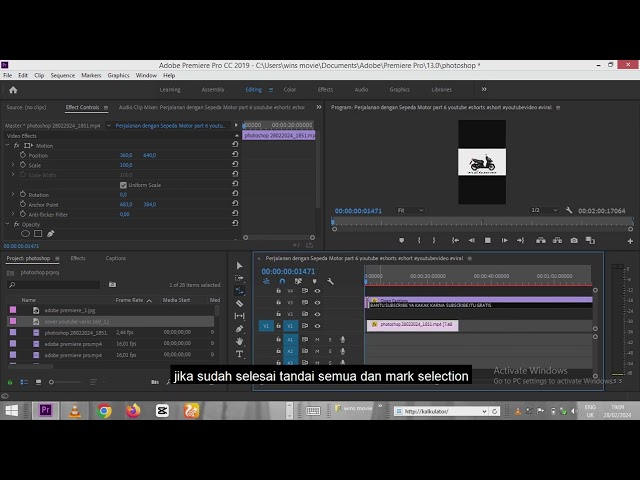
Task: Toggle V4 track output eye
Action: (317, 291)
